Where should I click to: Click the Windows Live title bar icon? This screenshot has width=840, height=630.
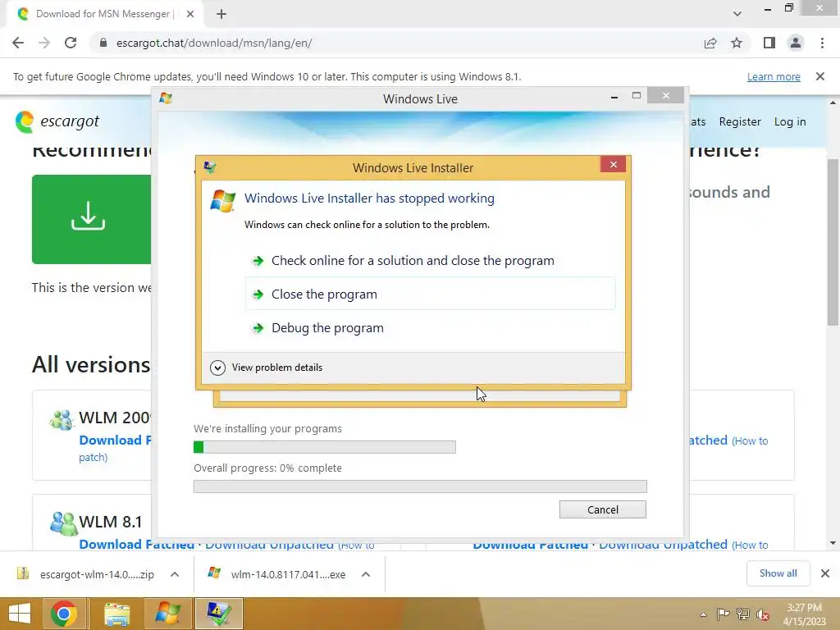(166, 98)
